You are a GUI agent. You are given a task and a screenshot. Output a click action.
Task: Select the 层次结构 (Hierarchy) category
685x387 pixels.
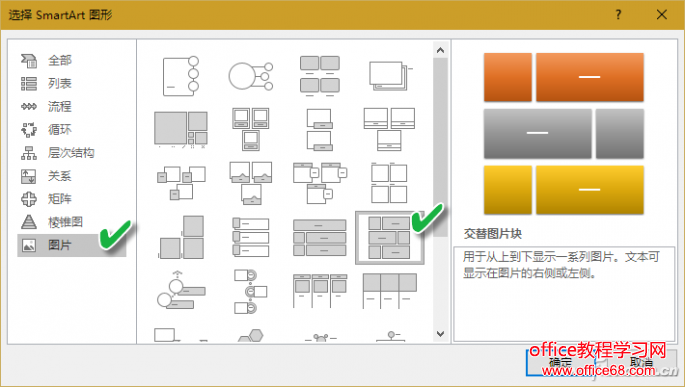pyautogui.click(x=72, y=153)
